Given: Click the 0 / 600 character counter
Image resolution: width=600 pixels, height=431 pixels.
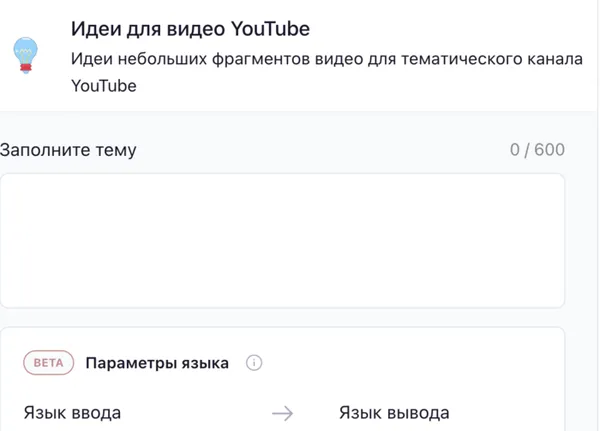Looking at the screenshot, I should click(x=537, y=150).
